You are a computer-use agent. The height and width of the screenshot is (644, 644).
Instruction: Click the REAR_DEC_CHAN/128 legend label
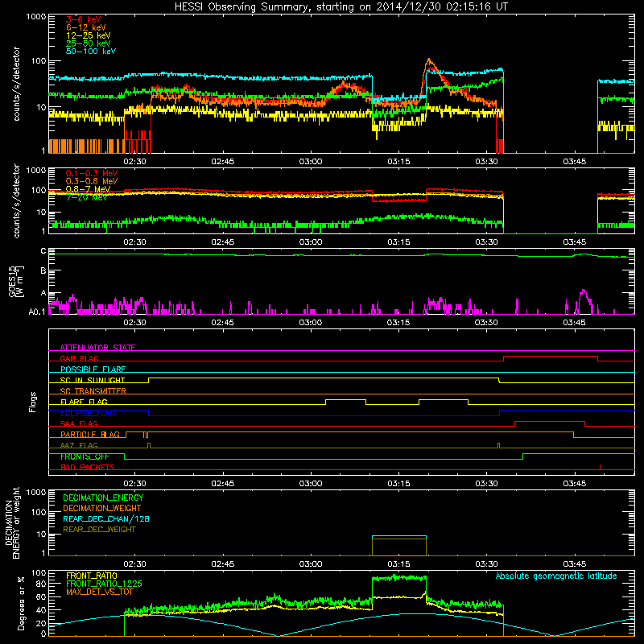pyautogui.click(x=106, y=518)
